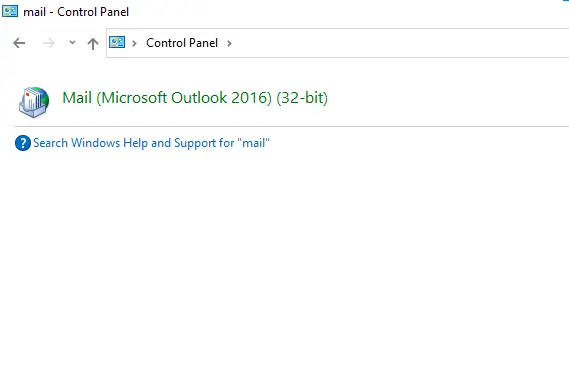
Task: Click the "(32-bit)" part of Mail link
Action: [302, 98]
